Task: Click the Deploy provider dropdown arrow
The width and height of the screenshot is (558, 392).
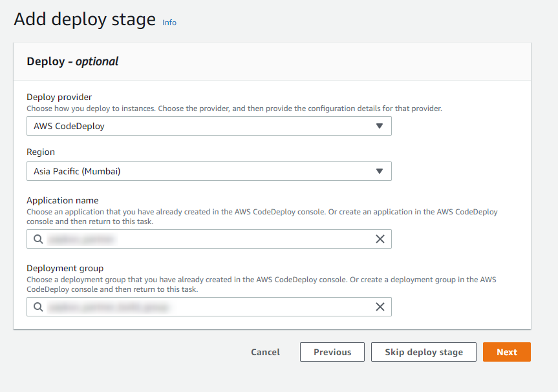Action: pyautogui.click(x=380, y=126)
